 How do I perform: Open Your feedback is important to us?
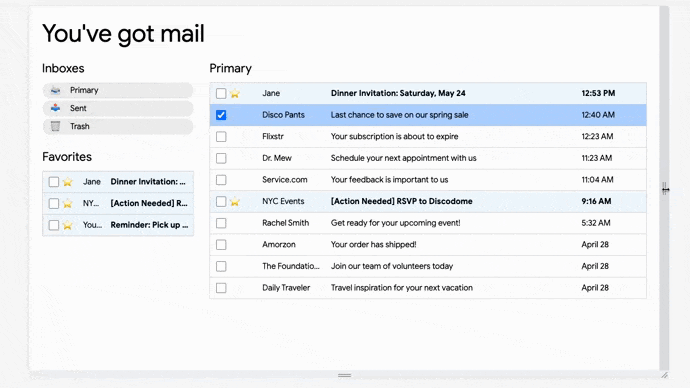pos(389,179)
